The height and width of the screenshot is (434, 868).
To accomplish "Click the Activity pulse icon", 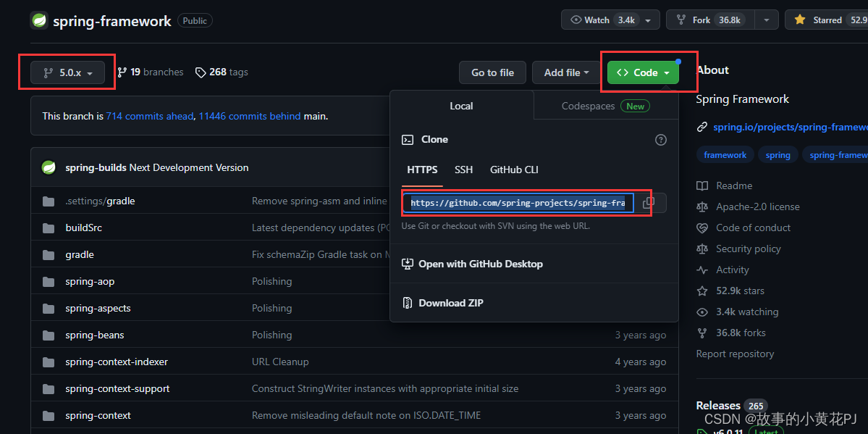I will 702,270.
